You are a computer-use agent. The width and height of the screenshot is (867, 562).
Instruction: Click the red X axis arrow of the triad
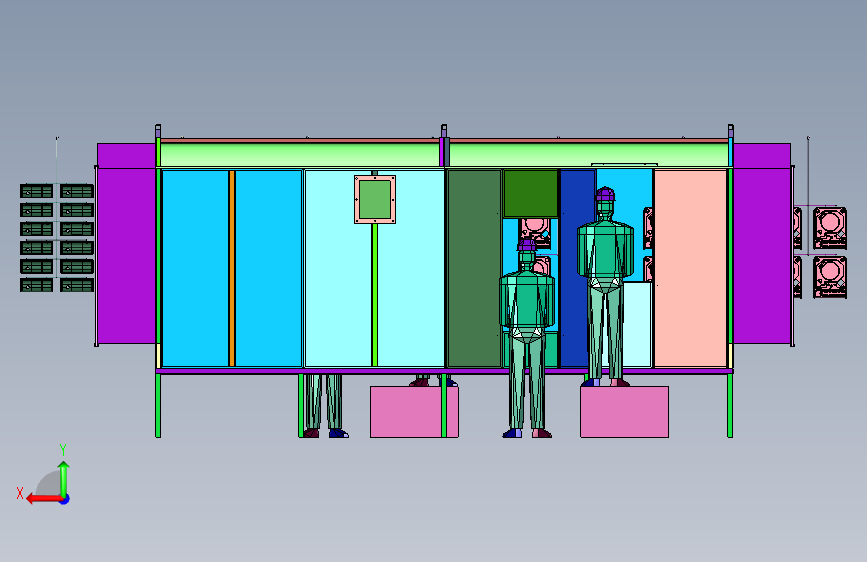[44, 499]
